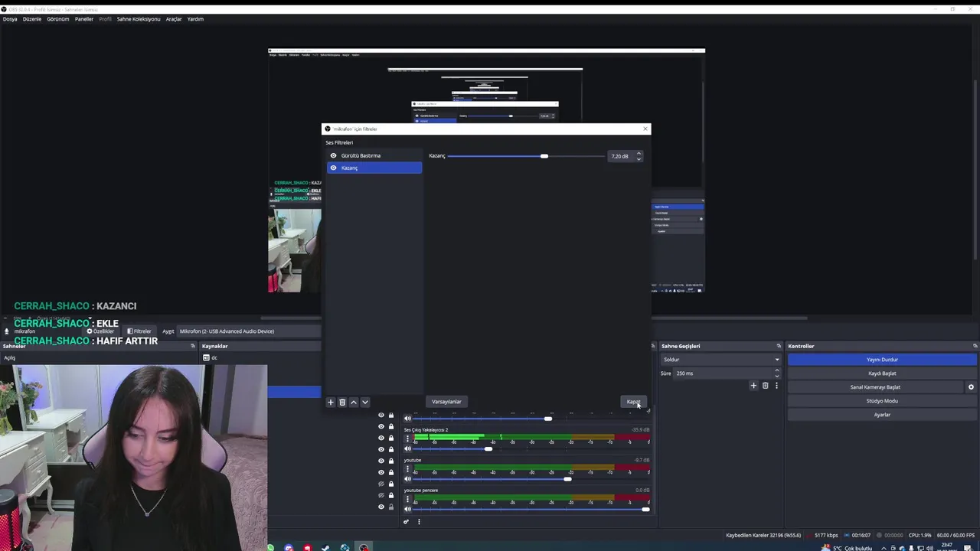Open Özellikler for the mikrofon source
Screen dimensions: 980x551
(x=100, y=331)
